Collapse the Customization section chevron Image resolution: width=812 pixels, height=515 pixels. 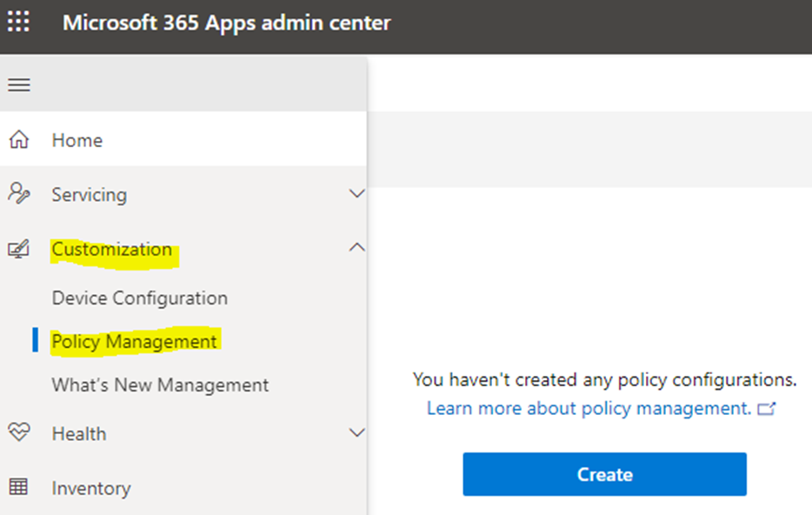(x=356, y=248)
